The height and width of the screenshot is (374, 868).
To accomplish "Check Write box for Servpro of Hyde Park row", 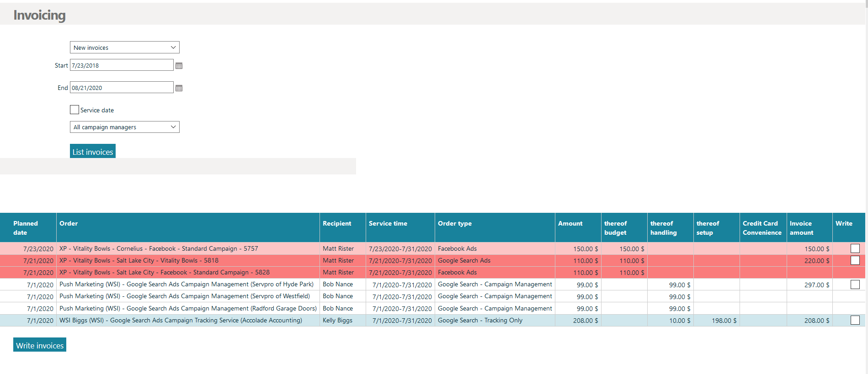I will coord(855,284).
